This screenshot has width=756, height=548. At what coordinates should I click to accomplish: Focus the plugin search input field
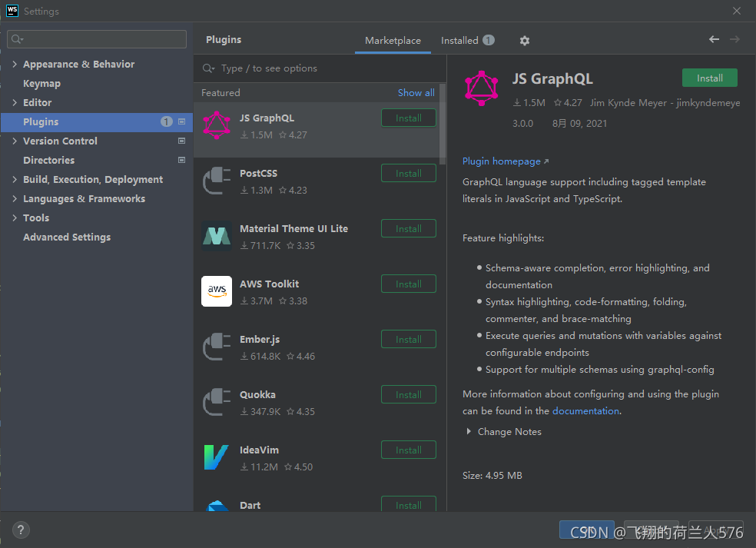(x=320, y=68)
